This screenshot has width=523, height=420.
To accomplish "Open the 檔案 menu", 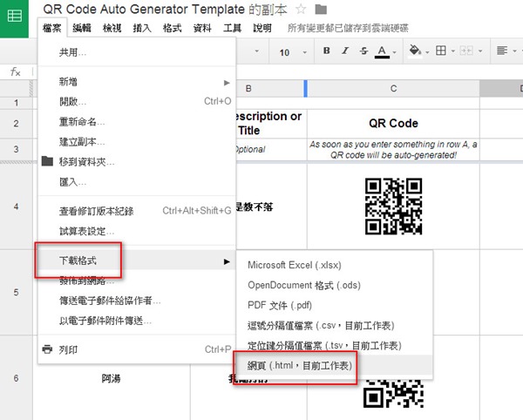I will pyautogui.click(x=52, y=28).
